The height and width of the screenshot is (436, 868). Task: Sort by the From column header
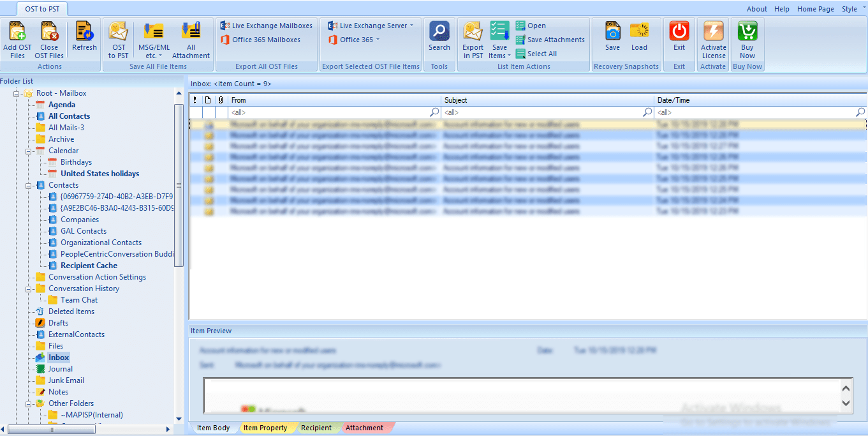[334, 100]
